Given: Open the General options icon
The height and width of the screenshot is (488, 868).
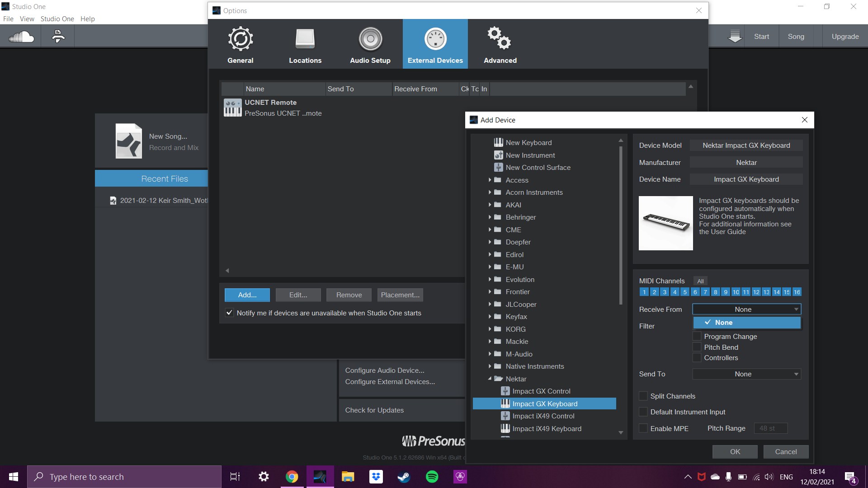Looking at the screenshot, I should point(240,39).
